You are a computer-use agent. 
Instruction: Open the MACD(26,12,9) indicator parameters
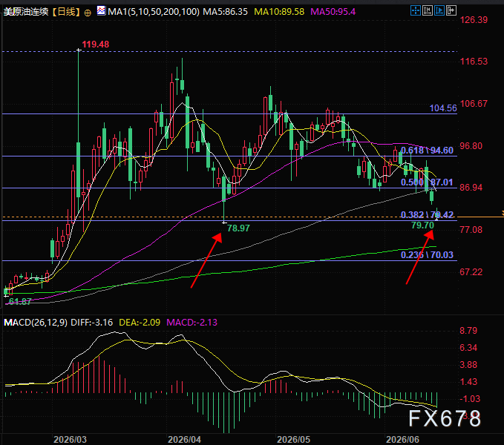coord(36,323)
